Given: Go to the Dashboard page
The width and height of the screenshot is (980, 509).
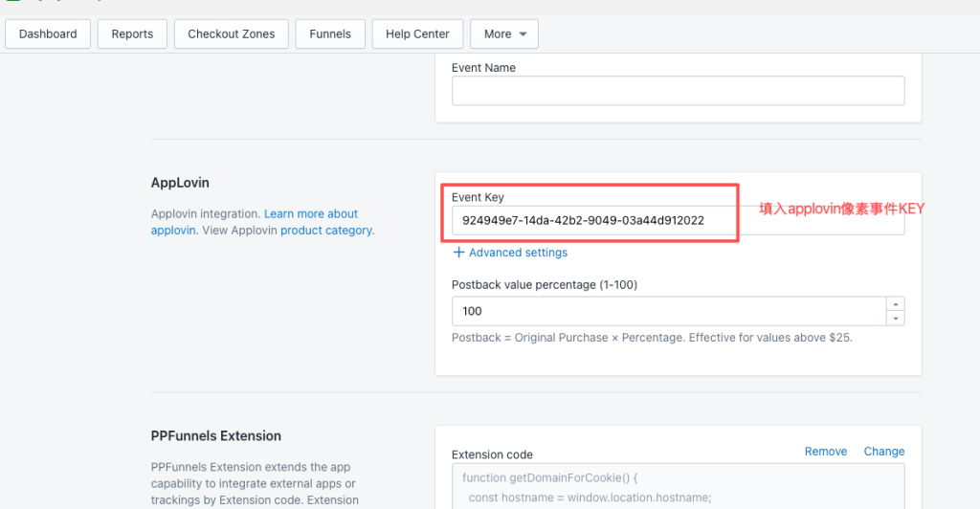Looking at the screenshot, I should [48, 34].
